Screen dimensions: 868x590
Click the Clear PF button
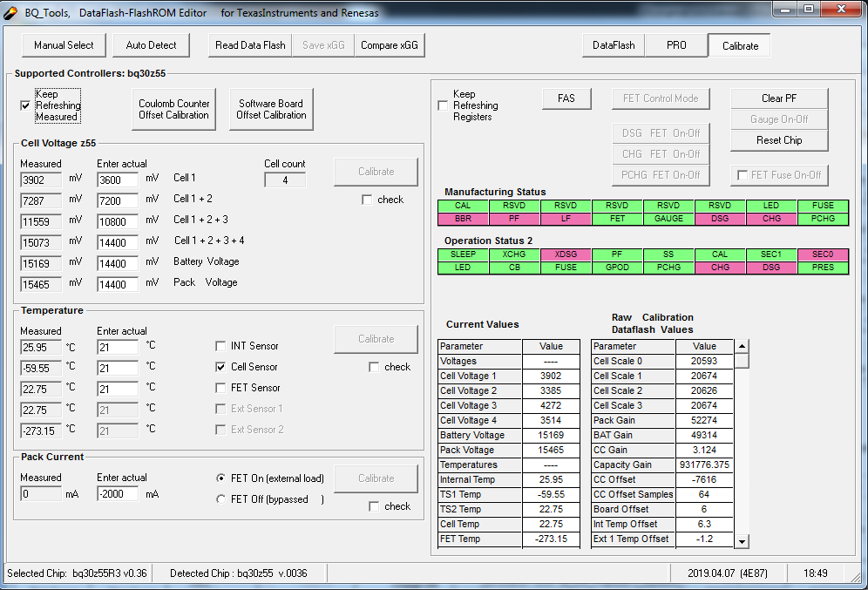coord(779,98)
